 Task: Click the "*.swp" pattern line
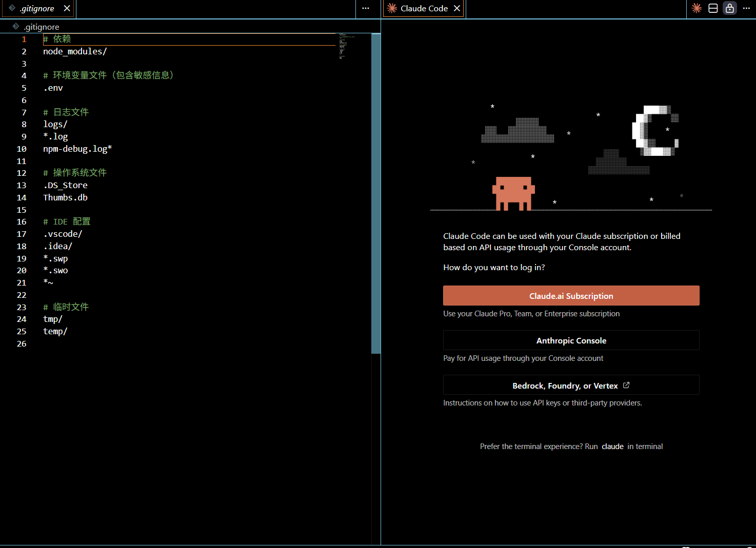point(55,259)
